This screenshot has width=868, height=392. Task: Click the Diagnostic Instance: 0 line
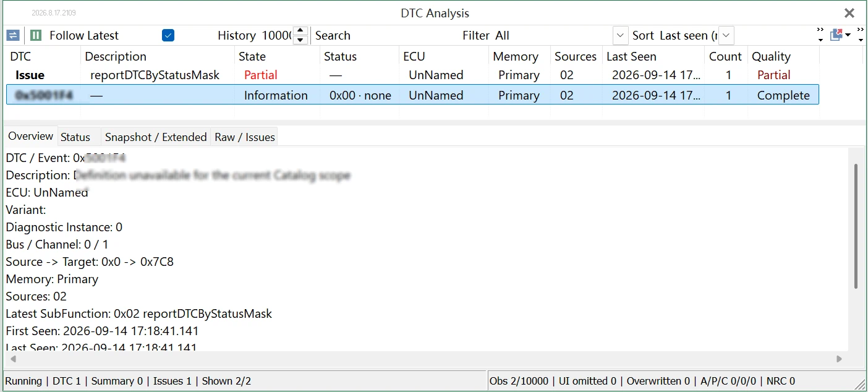[64, 227]
